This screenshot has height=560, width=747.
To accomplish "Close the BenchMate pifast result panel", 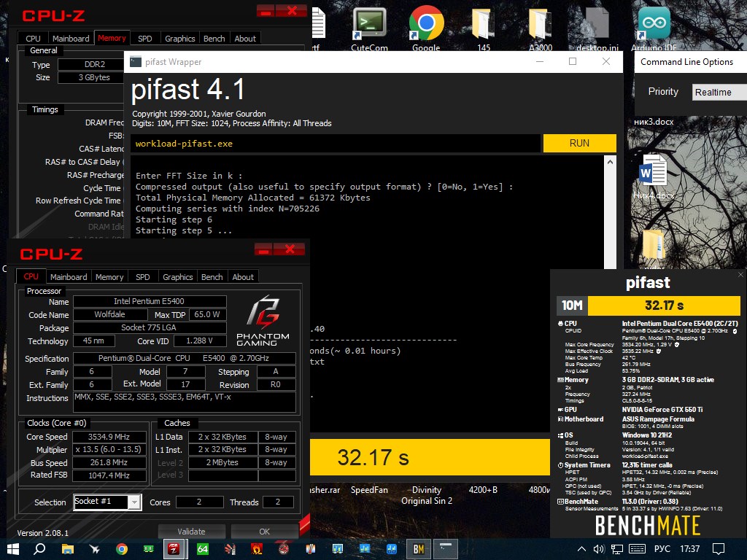I will tap(740, 274).
